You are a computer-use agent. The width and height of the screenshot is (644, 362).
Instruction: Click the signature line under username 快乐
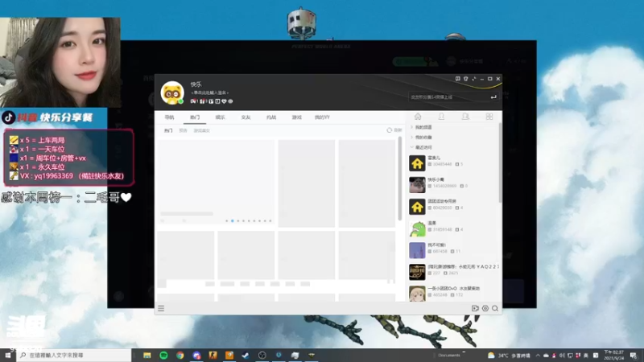(209, 93)
